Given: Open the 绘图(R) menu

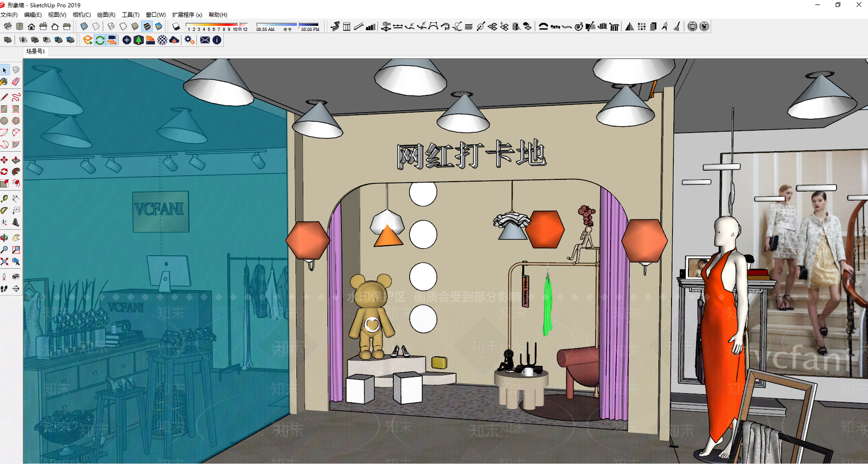Looking at the screenshot, I should (106, 15).
